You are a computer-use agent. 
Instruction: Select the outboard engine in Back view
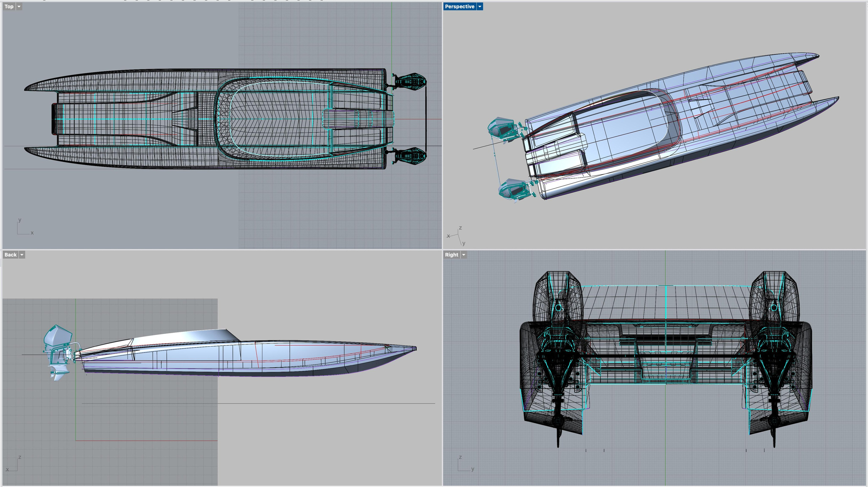(x=58, y=352)
